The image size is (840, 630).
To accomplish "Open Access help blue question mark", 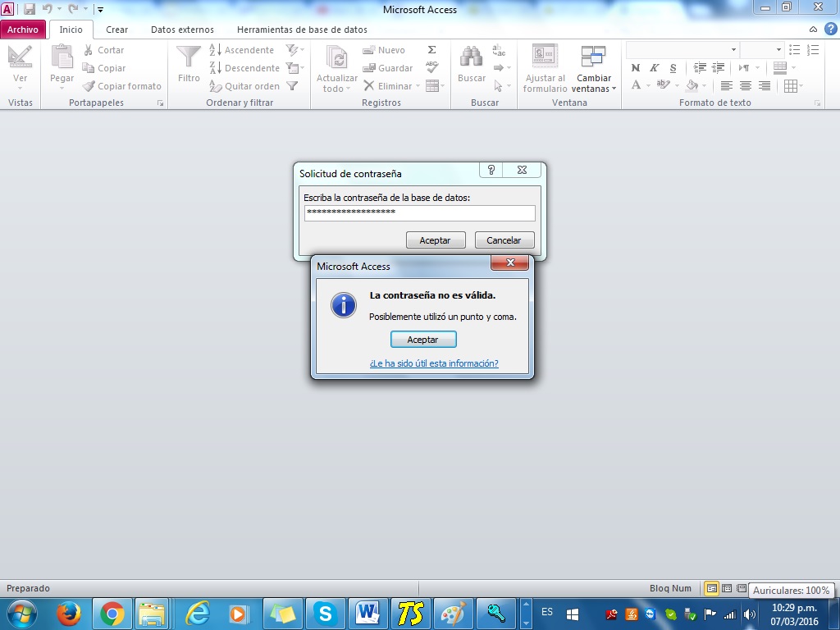I will pos(830,29).
